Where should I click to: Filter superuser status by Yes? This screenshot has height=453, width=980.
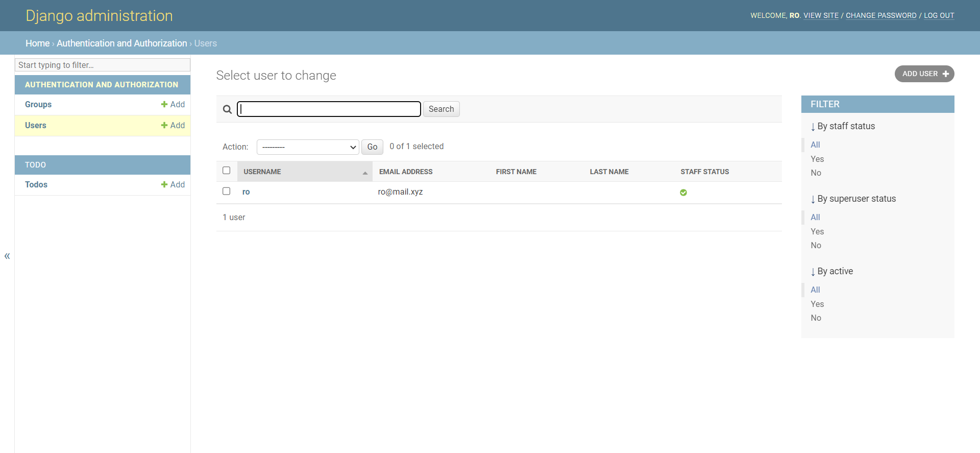(817, 231)
